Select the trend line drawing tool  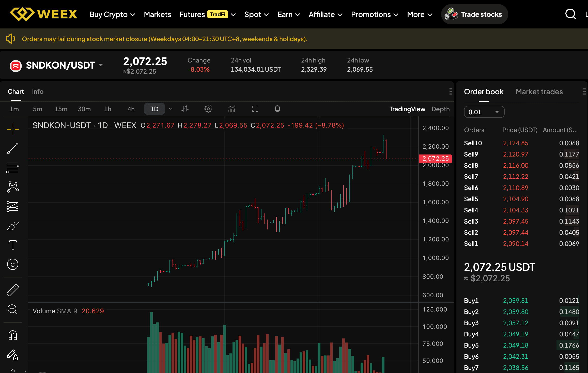(13, 148)
